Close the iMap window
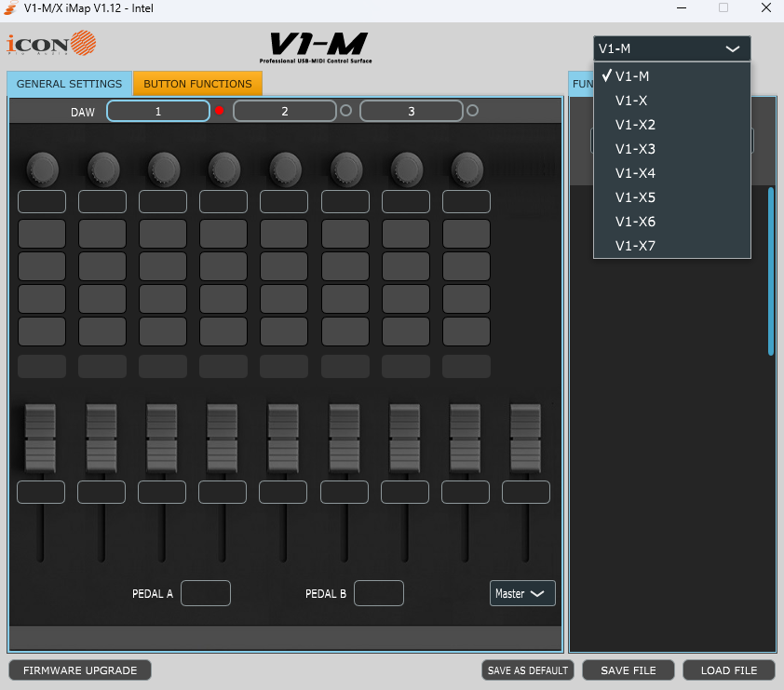Viewport: 784px width, 690px height. [x=766, y=8]
